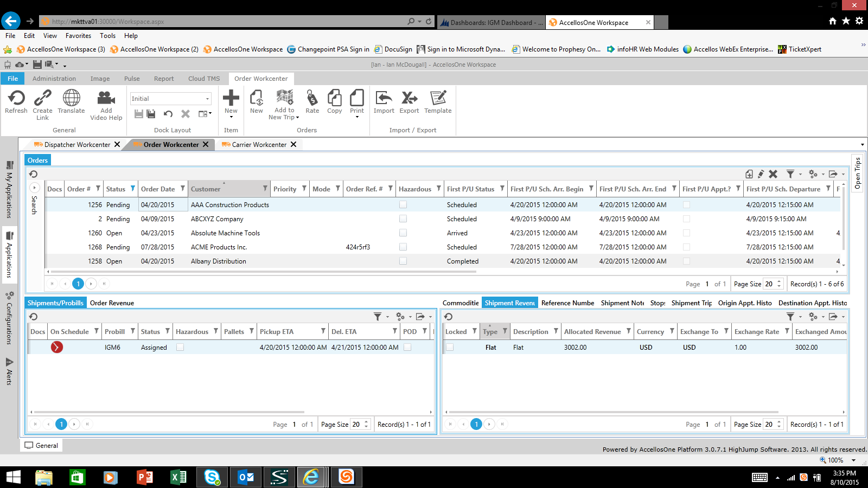
Task: Click the edit pencil icon in Orders grid toolbar
Action: 761,174
